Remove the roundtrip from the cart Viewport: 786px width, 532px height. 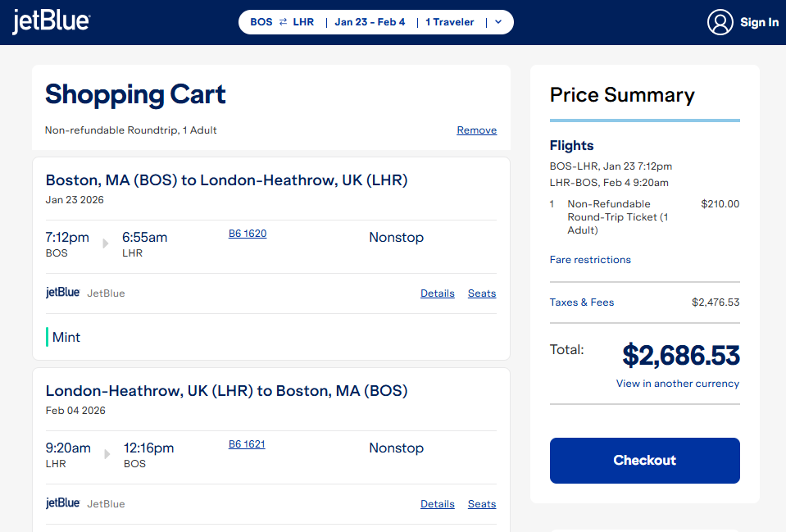click(x=476, y=130)
